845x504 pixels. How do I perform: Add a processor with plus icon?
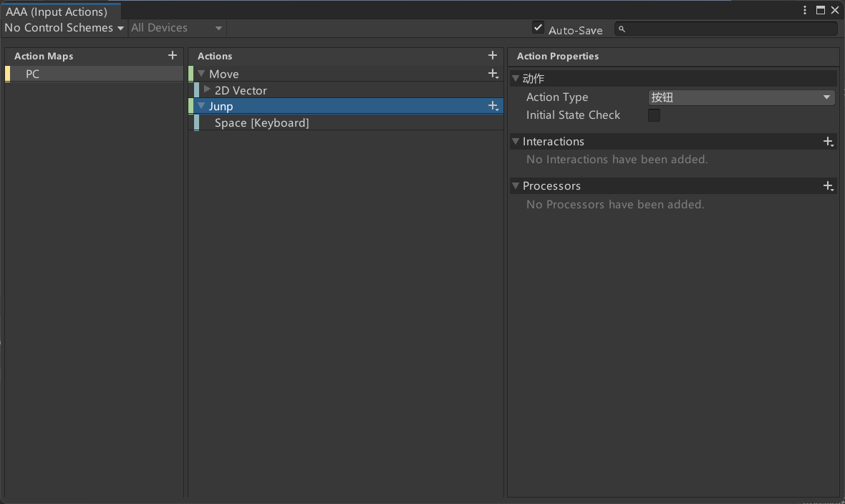[829, 186]
